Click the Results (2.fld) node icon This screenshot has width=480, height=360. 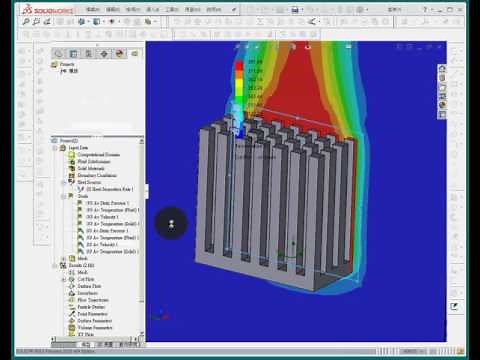coord(63,265)
